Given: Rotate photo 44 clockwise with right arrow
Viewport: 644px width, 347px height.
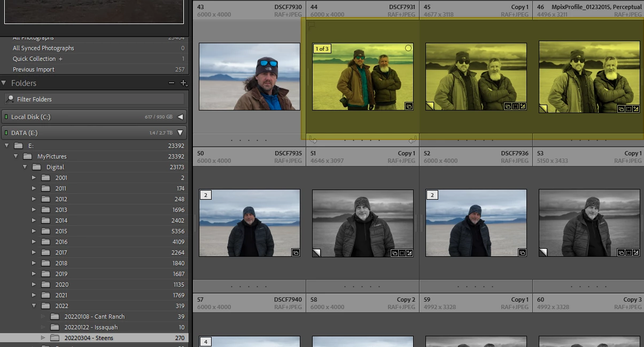Looking at the screenshot, I should point(412,140).
